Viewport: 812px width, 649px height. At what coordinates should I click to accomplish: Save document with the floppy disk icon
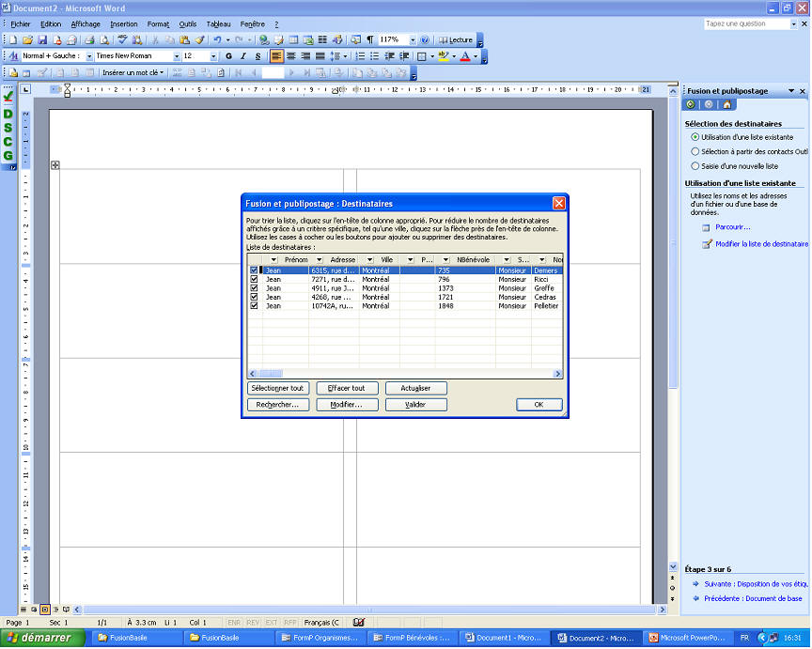42,39
